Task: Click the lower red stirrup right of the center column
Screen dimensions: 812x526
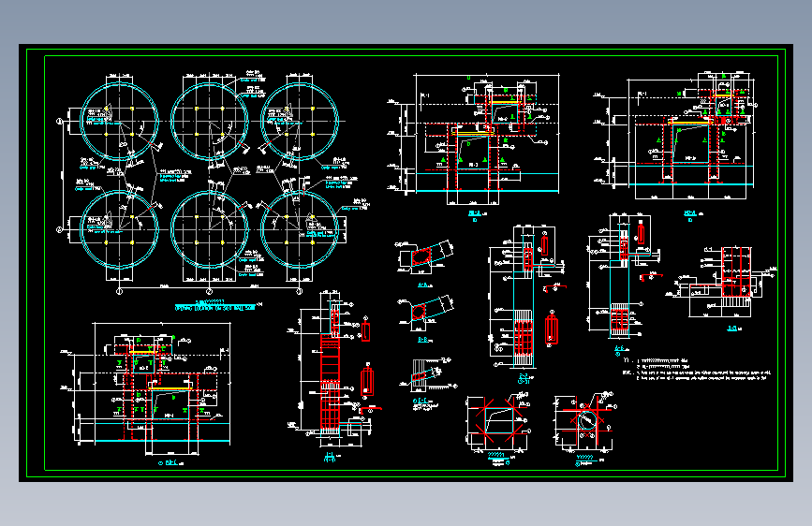Action: pyautogui.click(x=552, y=329)
